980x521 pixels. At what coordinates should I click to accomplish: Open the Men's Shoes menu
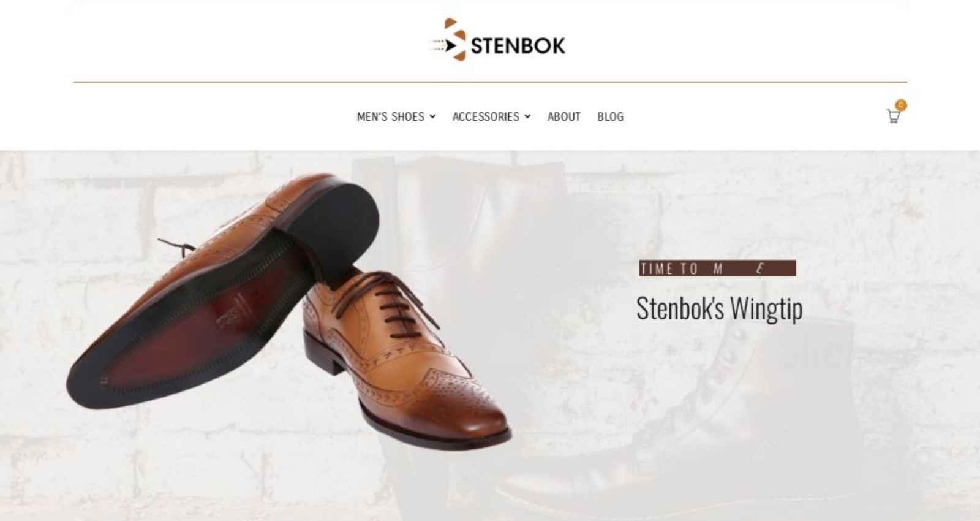coord(391,116)
